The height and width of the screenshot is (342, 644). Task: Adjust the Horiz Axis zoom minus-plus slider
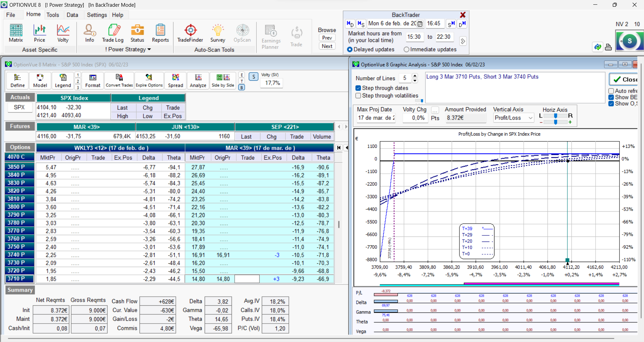(556, 122)
